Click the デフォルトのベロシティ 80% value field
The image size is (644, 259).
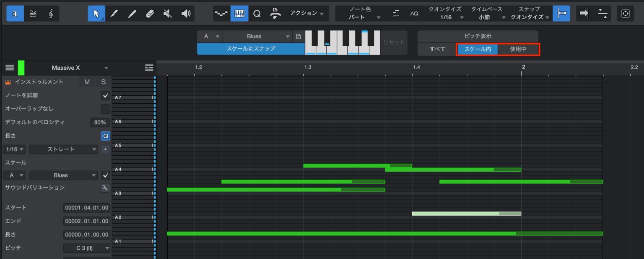[100, 122]
